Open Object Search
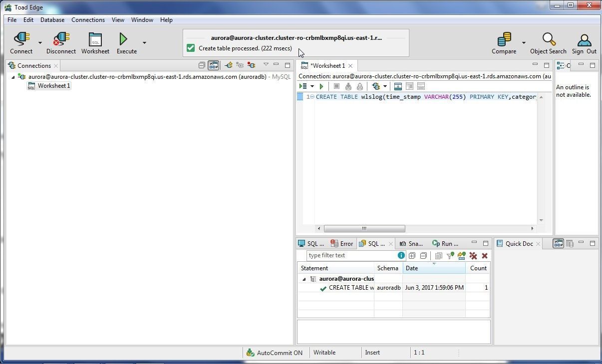 pyautogui.click(x=548, y=43)
